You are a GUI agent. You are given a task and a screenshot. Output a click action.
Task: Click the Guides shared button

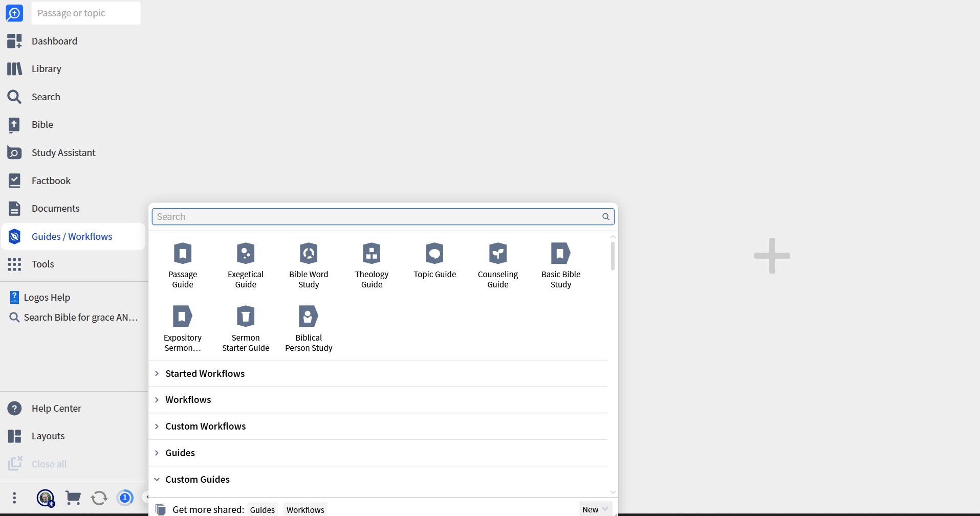[263, 509]
